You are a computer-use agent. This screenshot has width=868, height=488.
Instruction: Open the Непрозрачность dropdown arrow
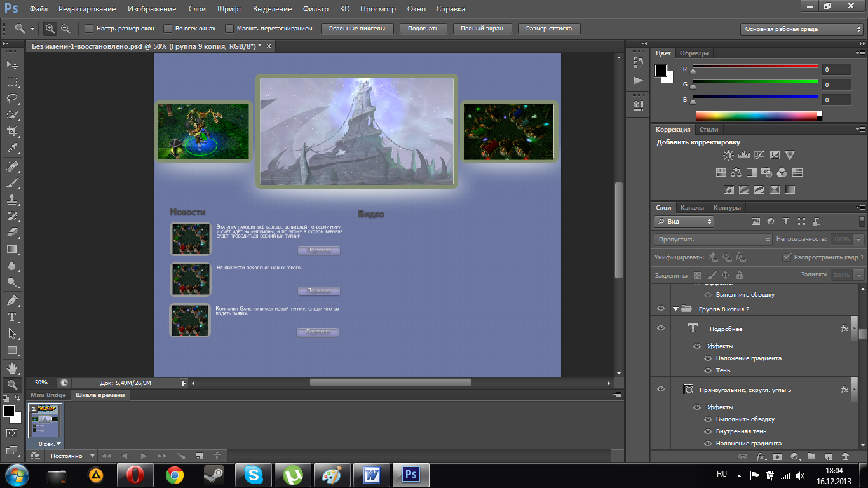[x=859, y=240]
